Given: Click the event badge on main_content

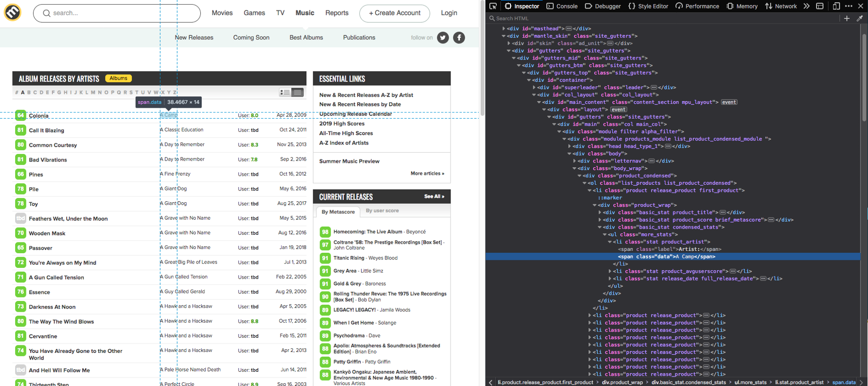Looking at the screenshot, I should (x=729, y=102).
